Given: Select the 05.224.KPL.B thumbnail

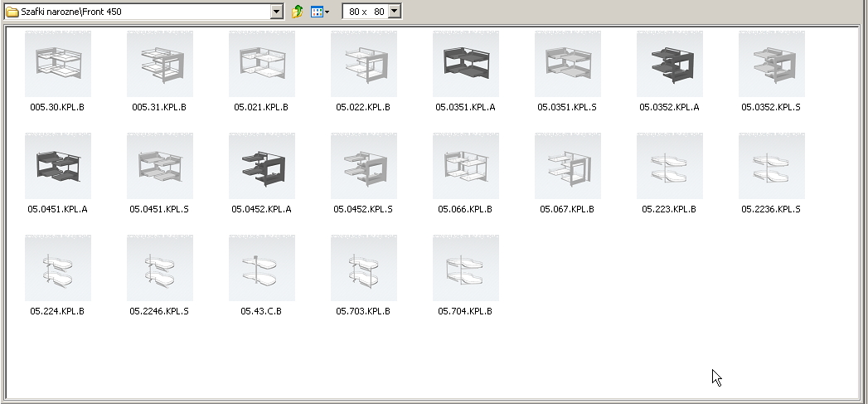Looking at the screenshot, I should click(x=57, y=268).
